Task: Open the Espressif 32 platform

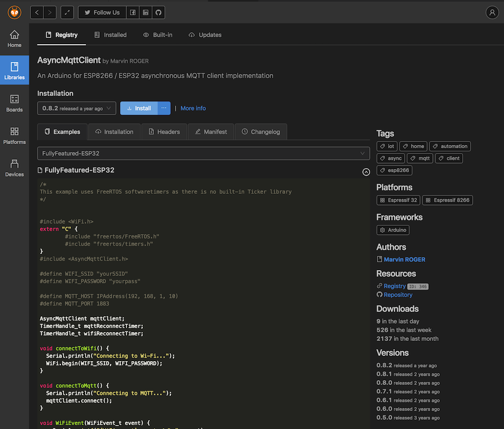Action: [398, 200]
